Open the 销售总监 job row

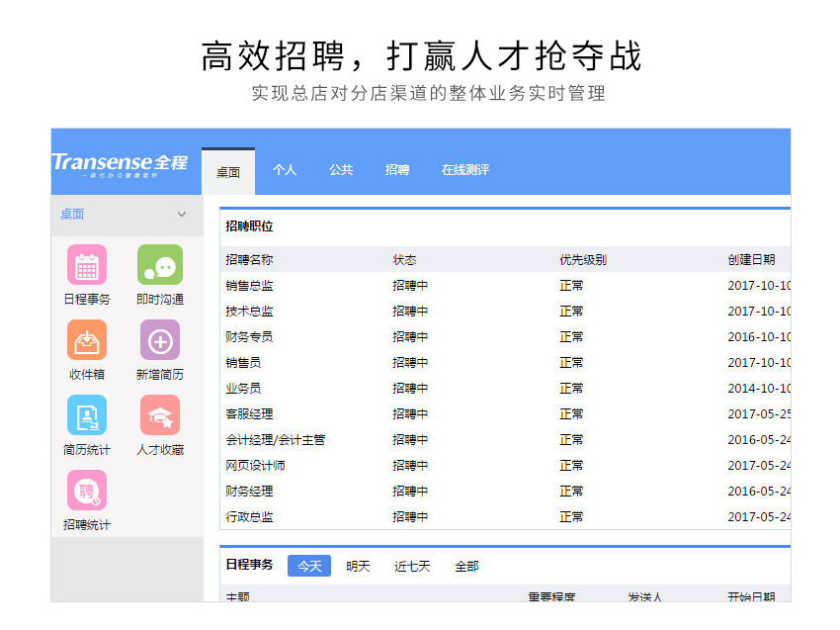click(505, 285)
